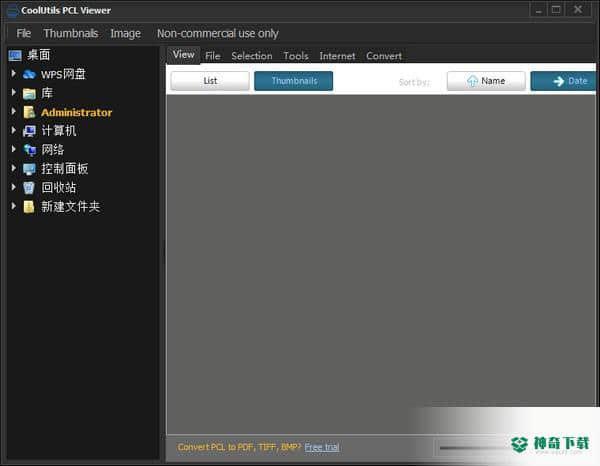Click Non-commercial use only menu item

218,33
